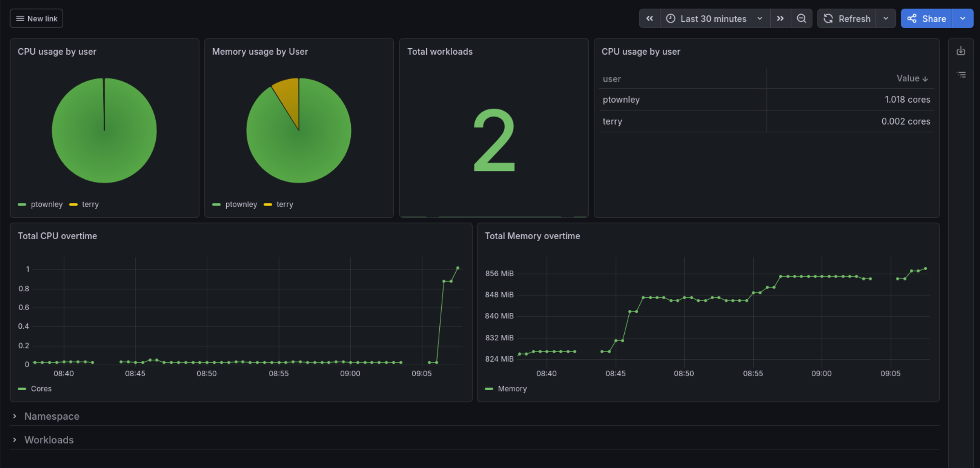Click the CPU usage by user pie panel title
Viewport: 980px width, 468px height.
[57, 51]
